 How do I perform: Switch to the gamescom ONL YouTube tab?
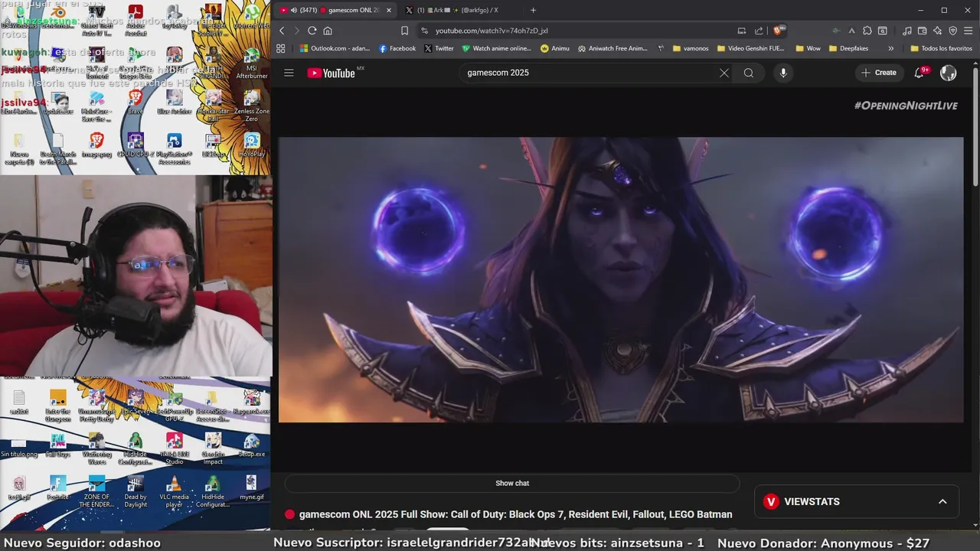point(337,10)
